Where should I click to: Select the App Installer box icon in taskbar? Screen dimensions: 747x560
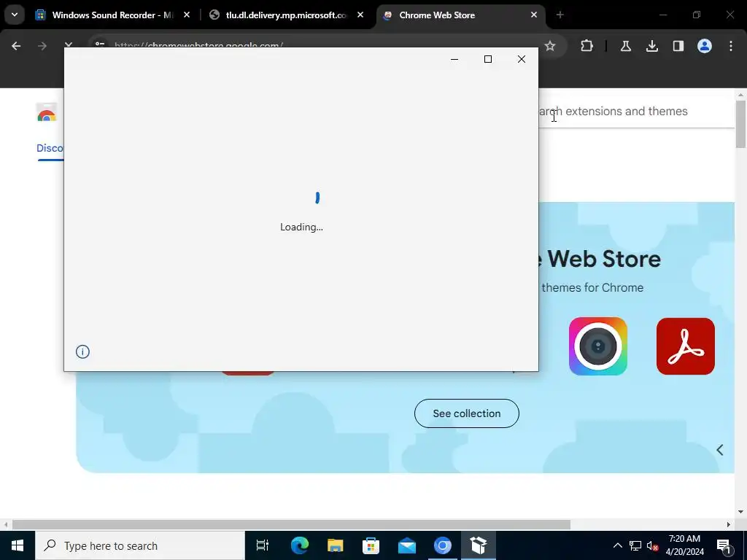tap(479, 545)
